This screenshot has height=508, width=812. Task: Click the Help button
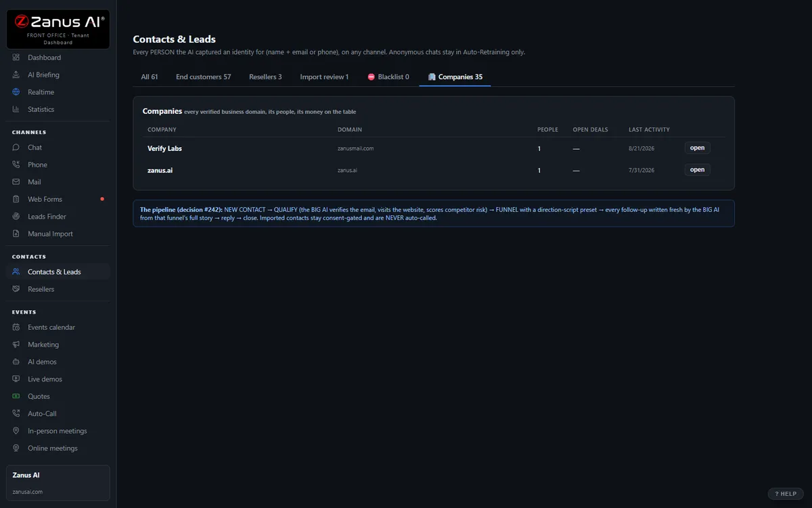786,494
